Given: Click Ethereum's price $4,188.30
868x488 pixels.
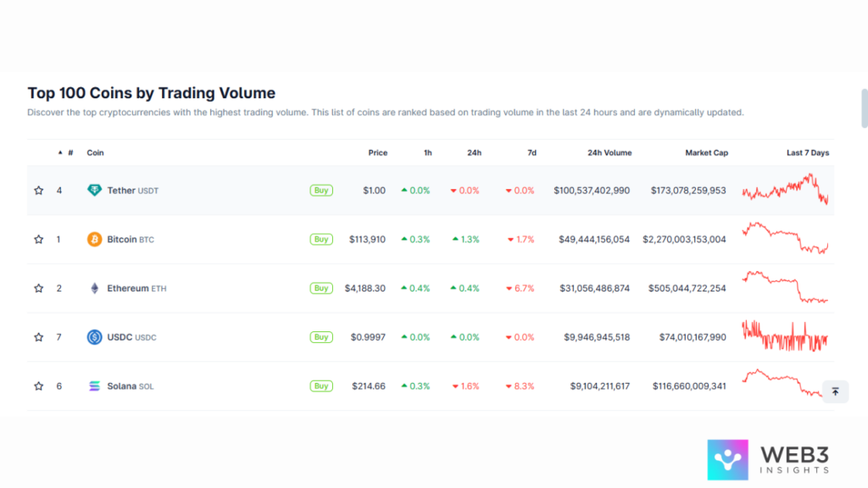Looking at the screenshot, I should tap(365, 288).
